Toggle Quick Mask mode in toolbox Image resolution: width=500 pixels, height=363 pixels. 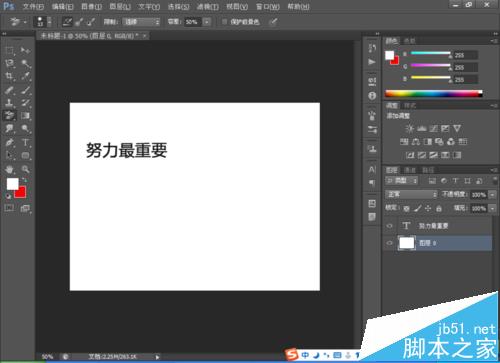[9, 208]
